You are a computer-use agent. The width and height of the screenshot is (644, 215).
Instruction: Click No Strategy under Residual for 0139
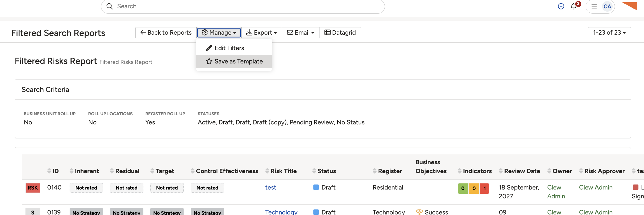126,212
